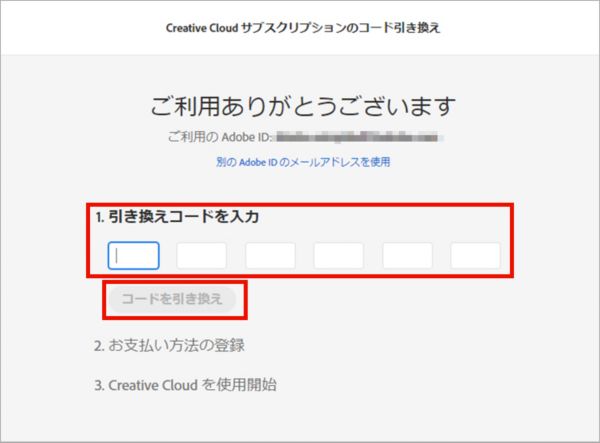Click the ご利用ありがとうございます heading
The image size is (600, 443).
point(303,106)
